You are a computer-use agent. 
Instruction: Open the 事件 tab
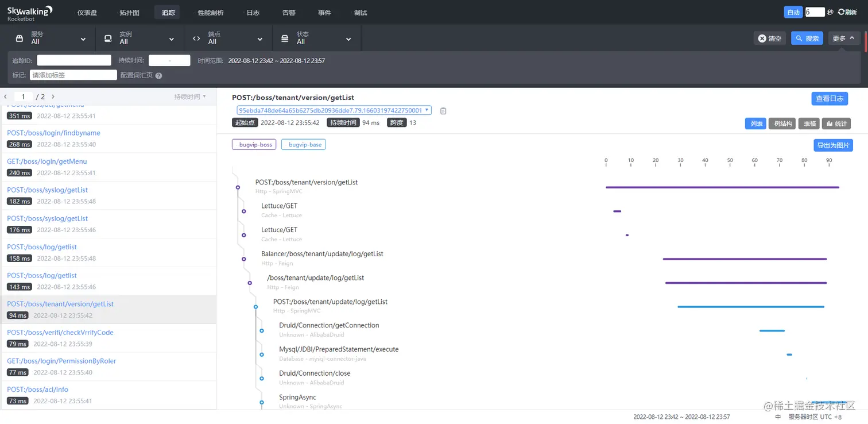click(324, 13)
